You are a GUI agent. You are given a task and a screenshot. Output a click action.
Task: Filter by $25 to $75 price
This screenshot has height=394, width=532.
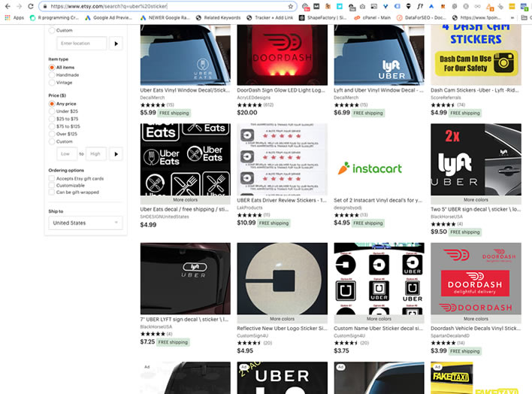52,119
